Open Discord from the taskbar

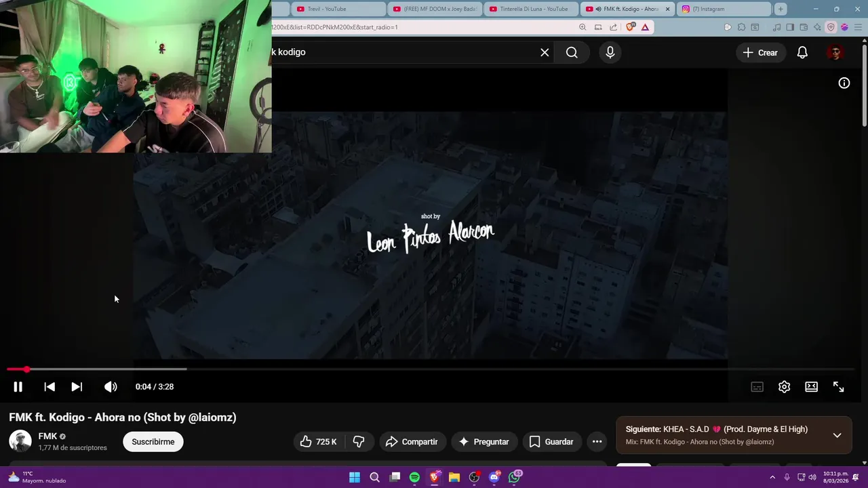pyautogui.click(x=494, y=477)
